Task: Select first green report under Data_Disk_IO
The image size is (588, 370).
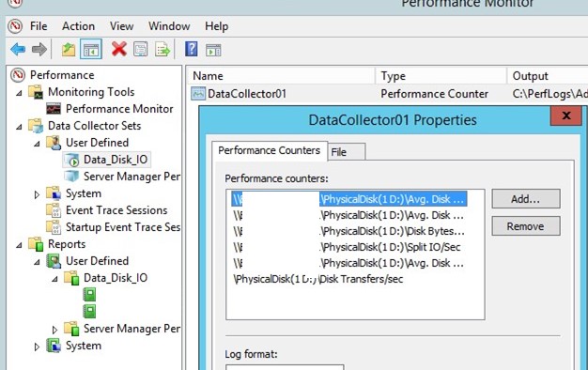Action: pyautogui.click(x=89, y=295)
